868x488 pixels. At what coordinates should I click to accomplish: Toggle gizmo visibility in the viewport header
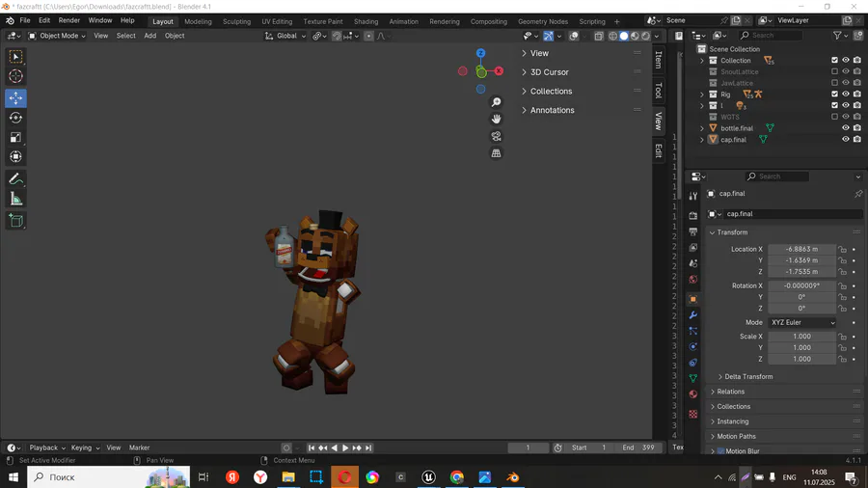548,36
